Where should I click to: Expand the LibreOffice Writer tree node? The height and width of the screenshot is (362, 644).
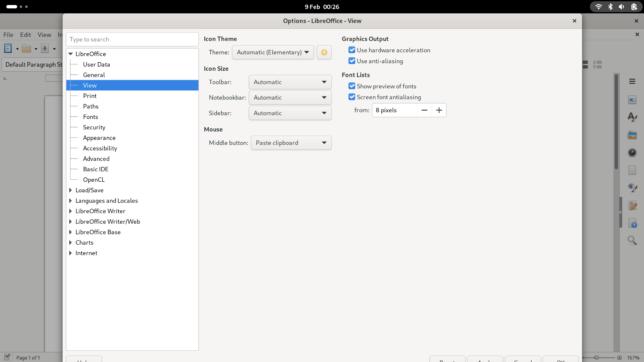coord(70,211)
